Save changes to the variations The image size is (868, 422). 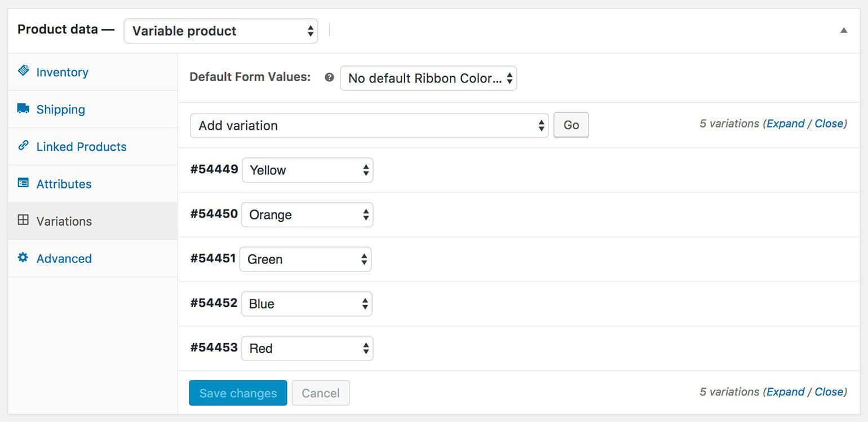click(x=238, y=393)
